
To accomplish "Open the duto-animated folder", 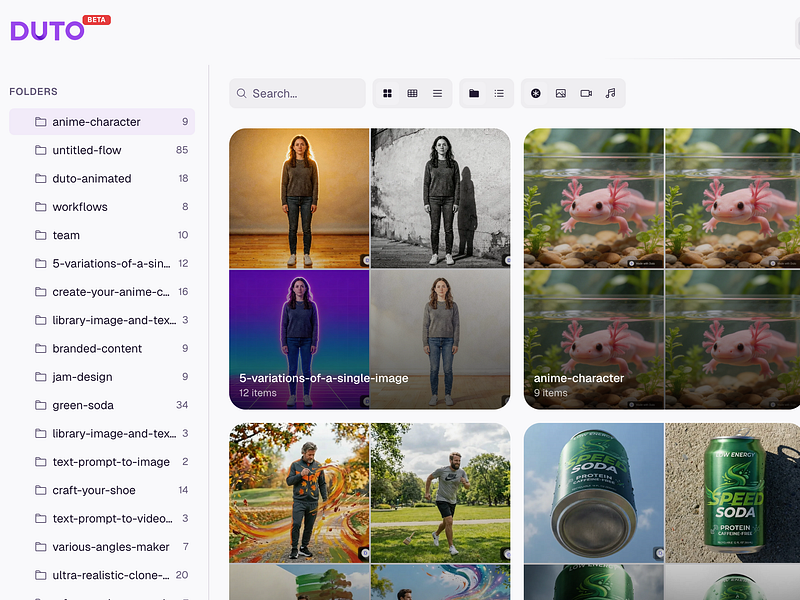I will coord(102,179).
